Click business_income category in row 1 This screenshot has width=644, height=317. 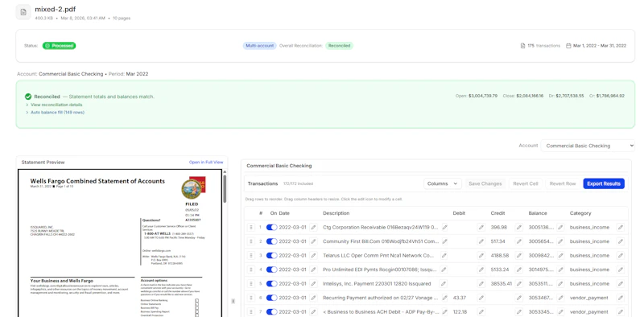click(589, 228)
